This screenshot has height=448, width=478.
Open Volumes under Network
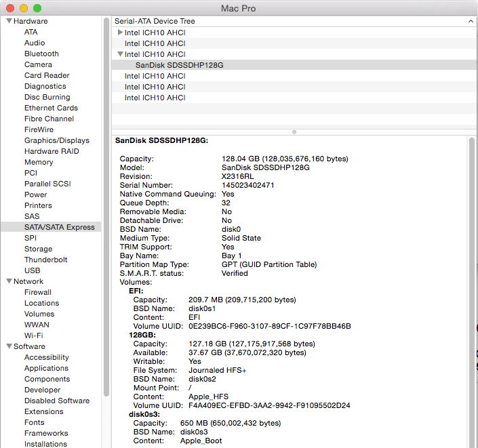[39, 314]
